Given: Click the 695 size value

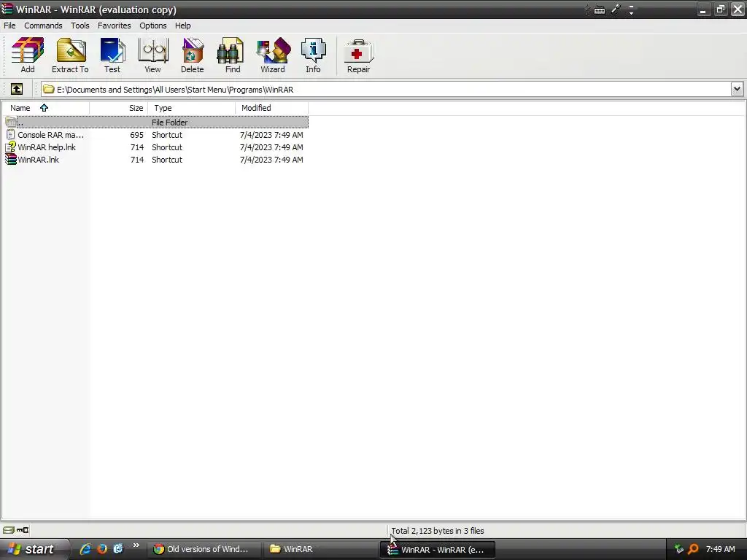Looking at the screenshot, I should (x=136, y=135).
